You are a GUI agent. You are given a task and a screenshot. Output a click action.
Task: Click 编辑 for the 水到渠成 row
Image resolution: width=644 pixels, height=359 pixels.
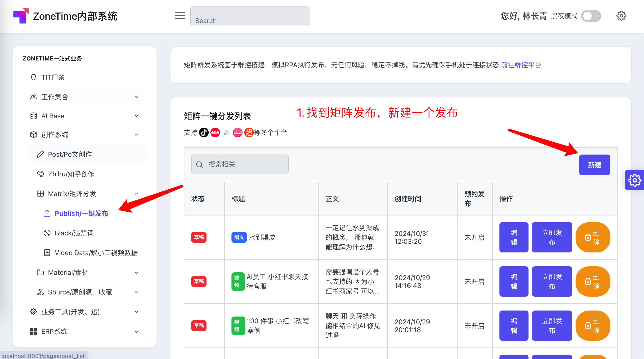click(x=514, y=237)
